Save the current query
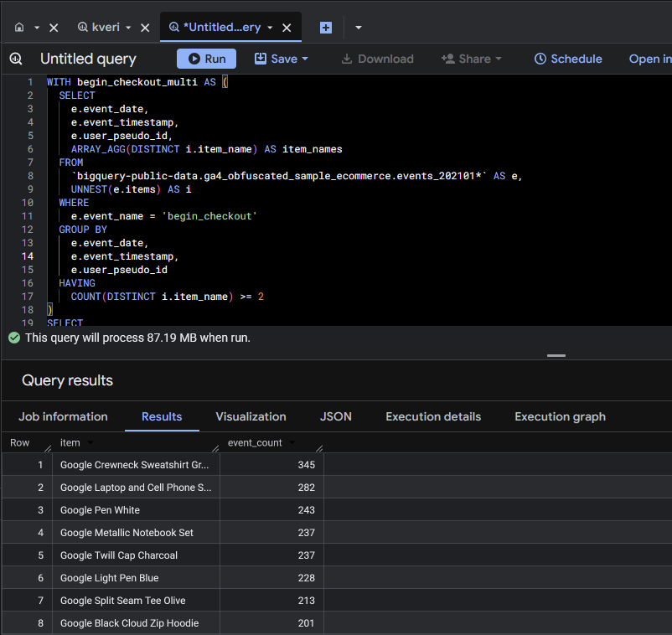 pyautogui.click(x=276, y=59)
